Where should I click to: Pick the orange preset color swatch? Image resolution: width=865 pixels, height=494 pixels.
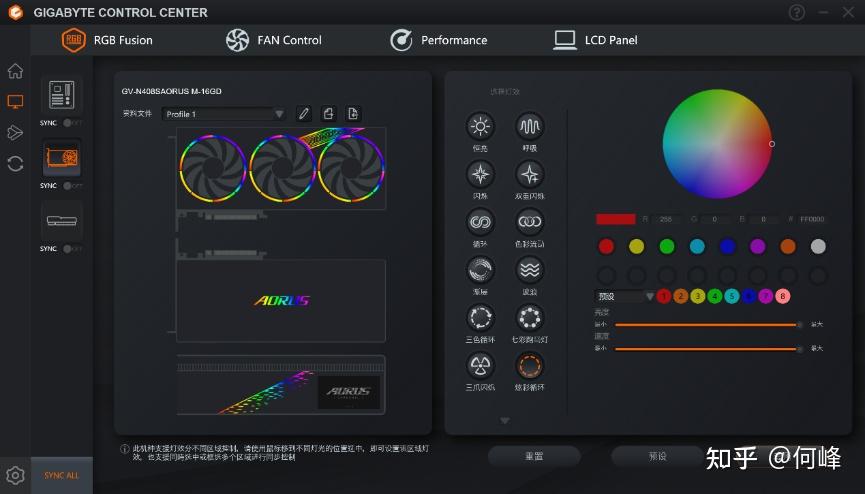pyautogui.click(x=788, y=246)
